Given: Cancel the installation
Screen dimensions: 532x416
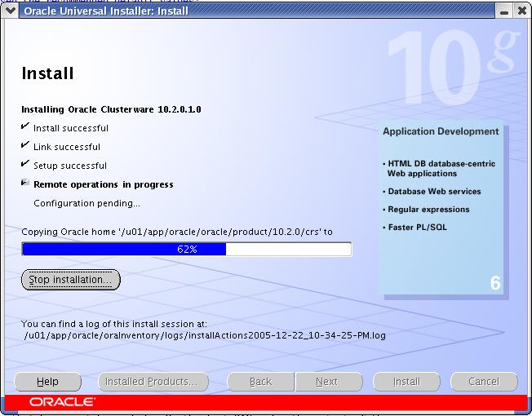Looking at the screenshot, I should pyautogui.click(x=484, y=382).
